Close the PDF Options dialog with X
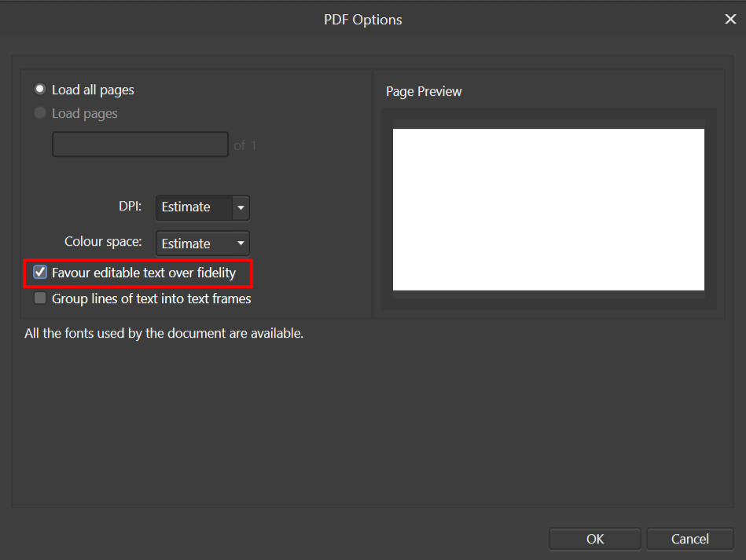 click(730, 19)
